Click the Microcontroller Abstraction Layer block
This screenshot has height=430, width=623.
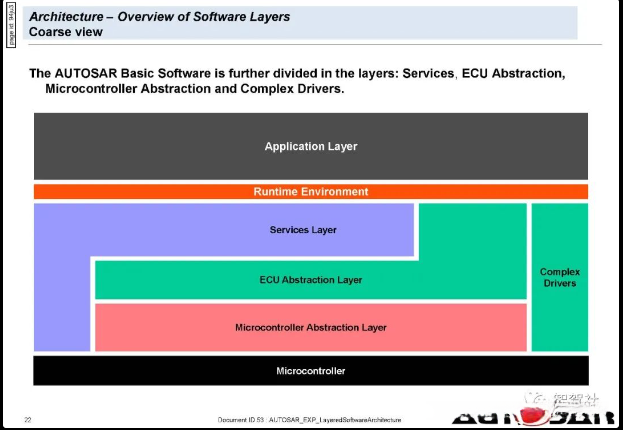pos(311,327)
